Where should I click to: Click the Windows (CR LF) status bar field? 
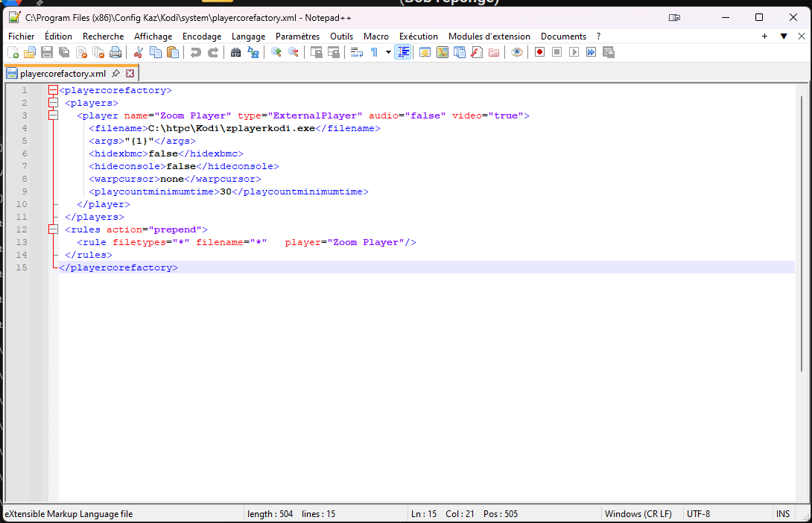tap(638, 514)
